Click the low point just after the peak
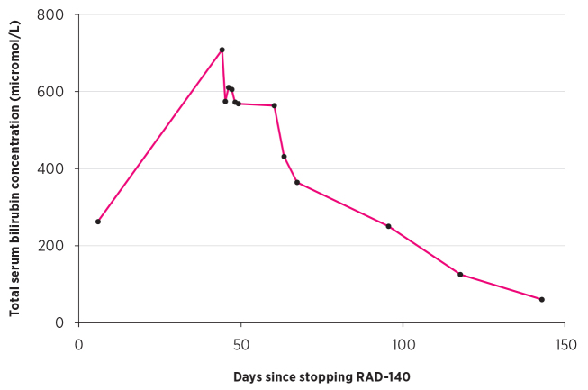The height and width of the screenshot is (390, 588). 225,101
